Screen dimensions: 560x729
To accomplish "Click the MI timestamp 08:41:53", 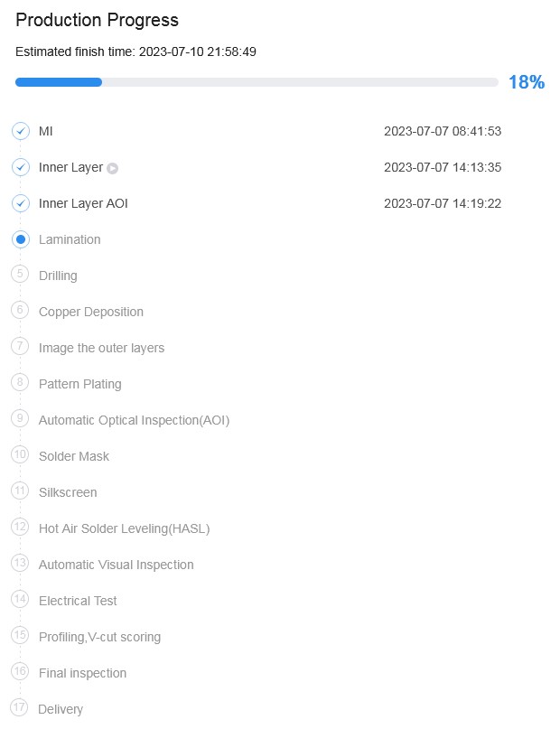I will (442, 131).
